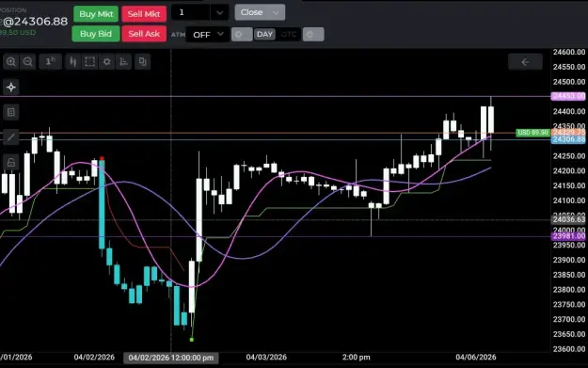Open the ATM OFF dropdown

[208, 35]
